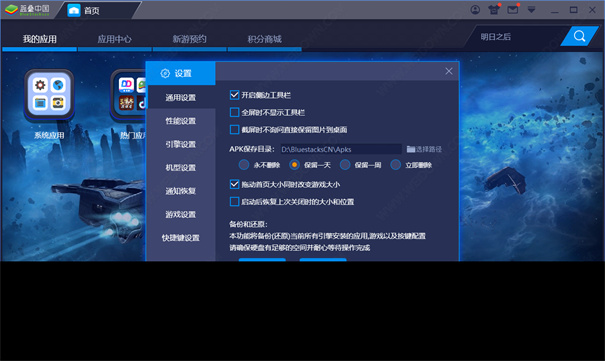Switch to the 首页 home tab
Viewport: 605px width, 361px height.
[99, 10]
